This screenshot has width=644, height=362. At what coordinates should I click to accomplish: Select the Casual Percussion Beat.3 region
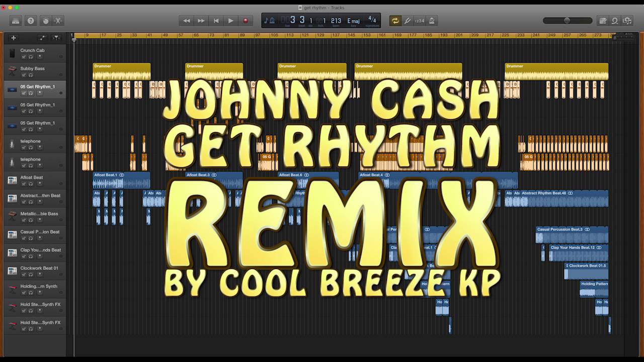572,235
